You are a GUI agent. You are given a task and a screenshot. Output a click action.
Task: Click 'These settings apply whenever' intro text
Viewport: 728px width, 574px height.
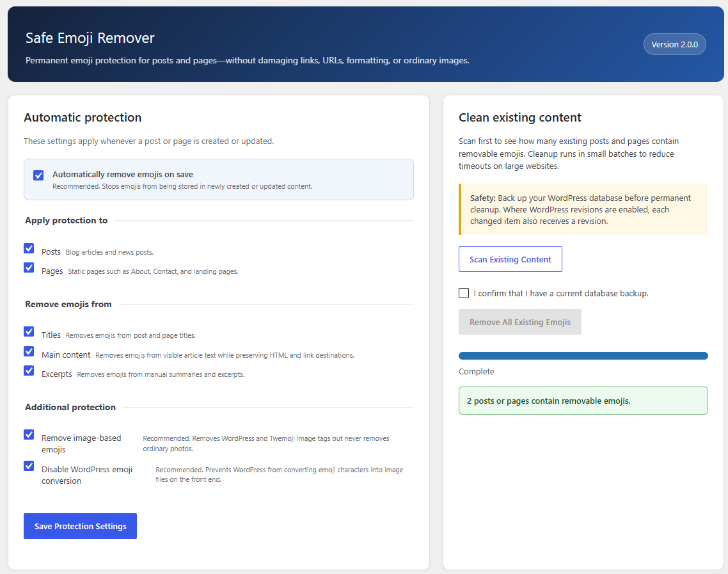[148, 141]
